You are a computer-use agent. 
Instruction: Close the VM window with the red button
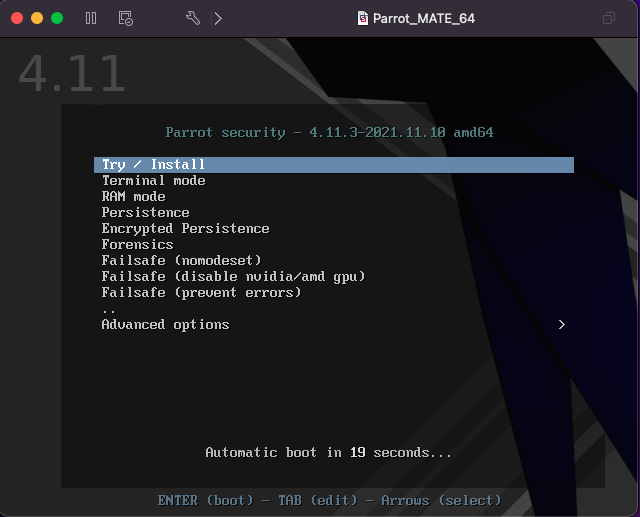click(x=17, y=18)
